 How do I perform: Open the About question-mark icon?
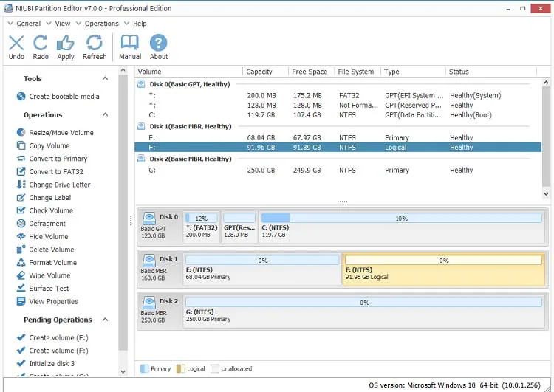pyautogui.click(x=158, y=43)
